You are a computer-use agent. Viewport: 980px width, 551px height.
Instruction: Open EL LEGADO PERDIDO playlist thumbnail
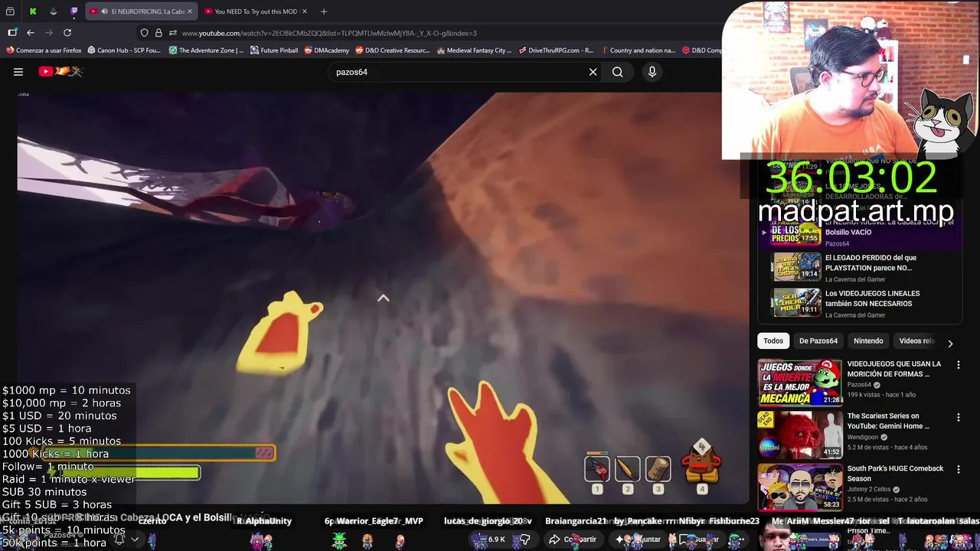coord(796,266)
